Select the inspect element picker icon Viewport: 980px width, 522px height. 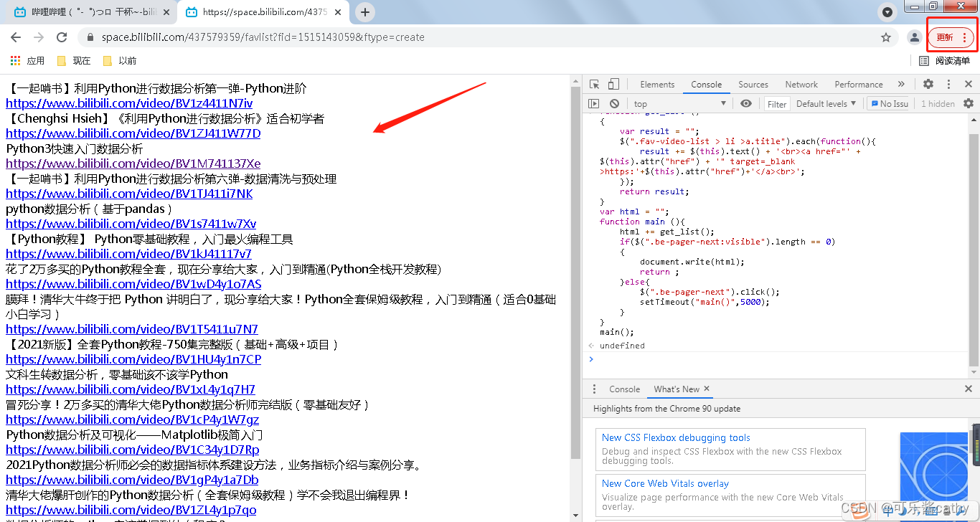point(595,85)
